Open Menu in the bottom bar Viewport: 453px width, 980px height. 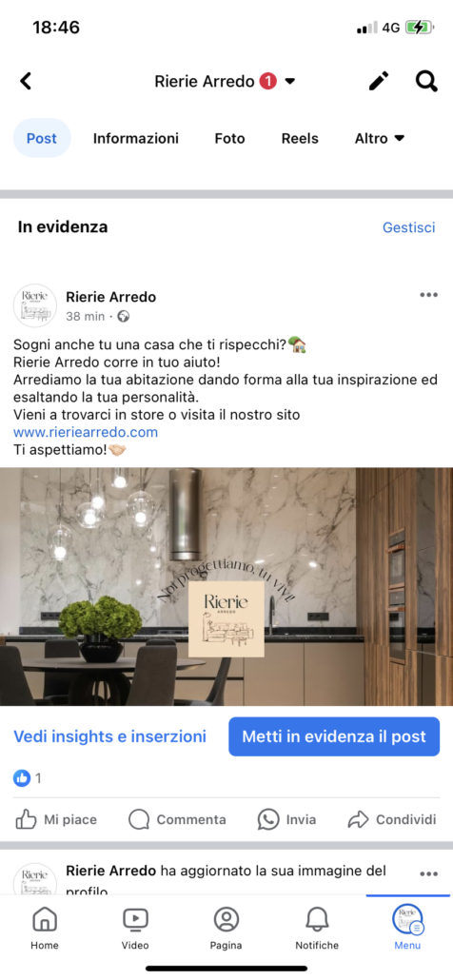point(407,928)
